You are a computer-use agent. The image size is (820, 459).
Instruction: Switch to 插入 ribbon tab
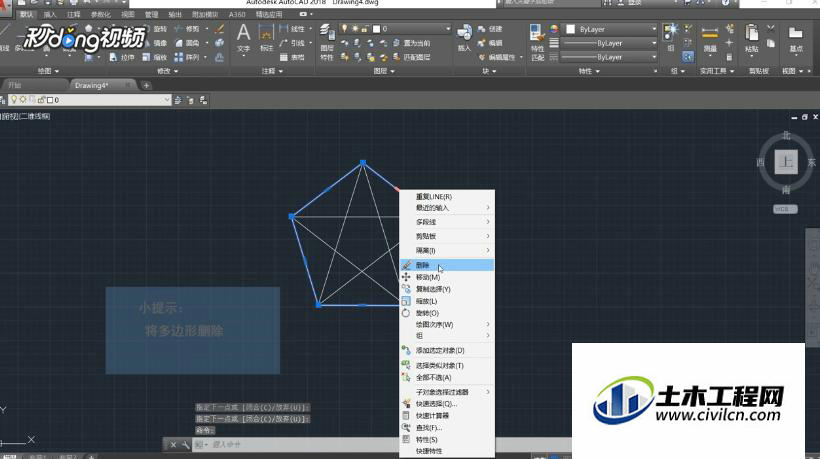point(50,14)
